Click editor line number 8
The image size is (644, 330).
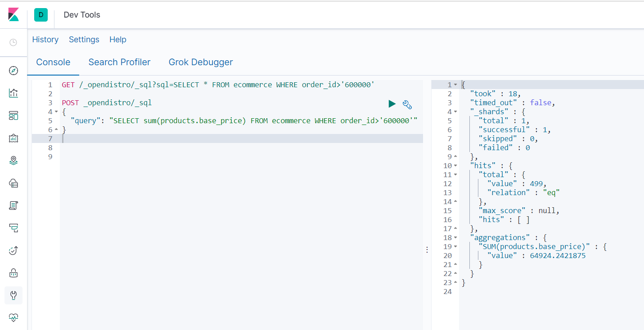50,147
